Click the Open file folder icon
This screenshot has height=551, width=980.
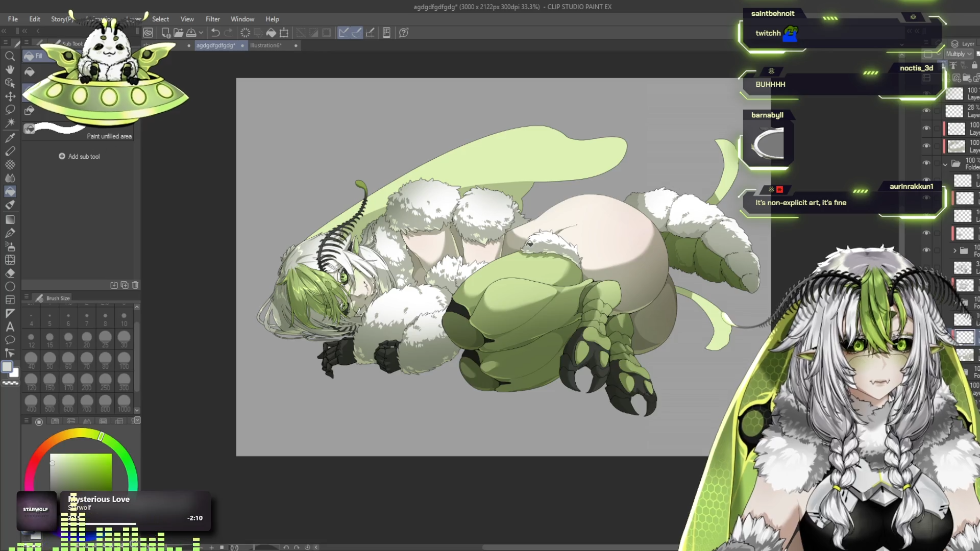pos(178,33)
